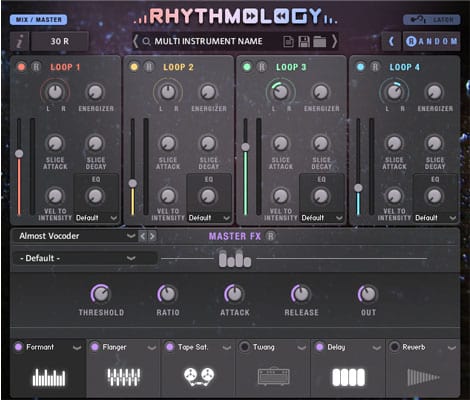The image size is (470, 400).
Task: Toggle the Latch mode
Action: 432,20
